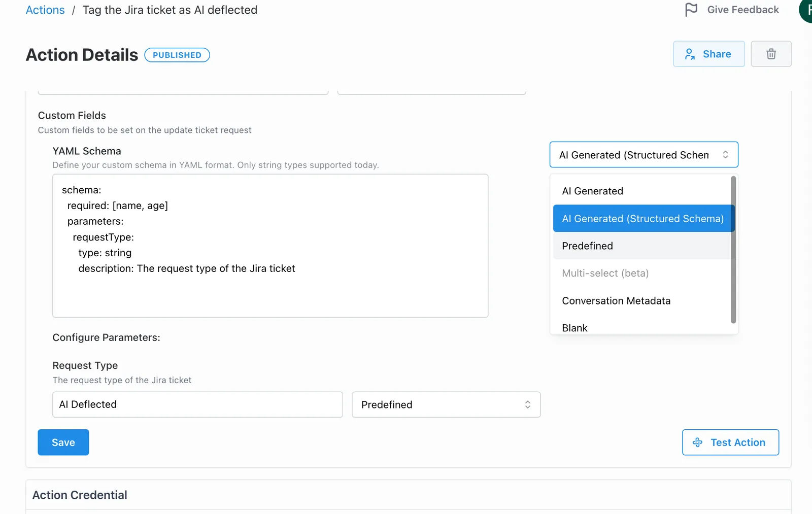Click the Test Action button
This screenshot has width=812, height=514.
click(x=730, y=442)
